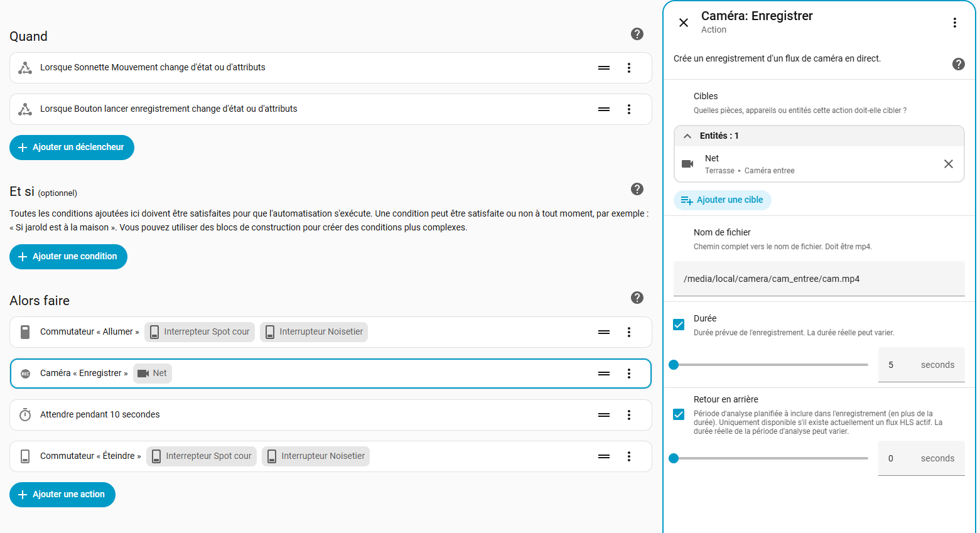Viewport: 980px width, 533px height.
Task: Click the Durée slider handle
Action: [x=674, y=365]
